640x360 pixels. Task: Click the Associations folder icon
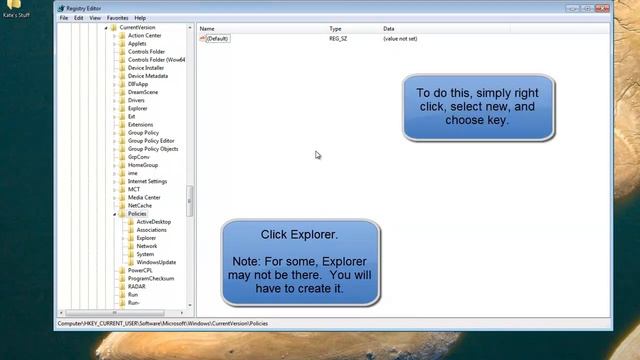(131, 230)
